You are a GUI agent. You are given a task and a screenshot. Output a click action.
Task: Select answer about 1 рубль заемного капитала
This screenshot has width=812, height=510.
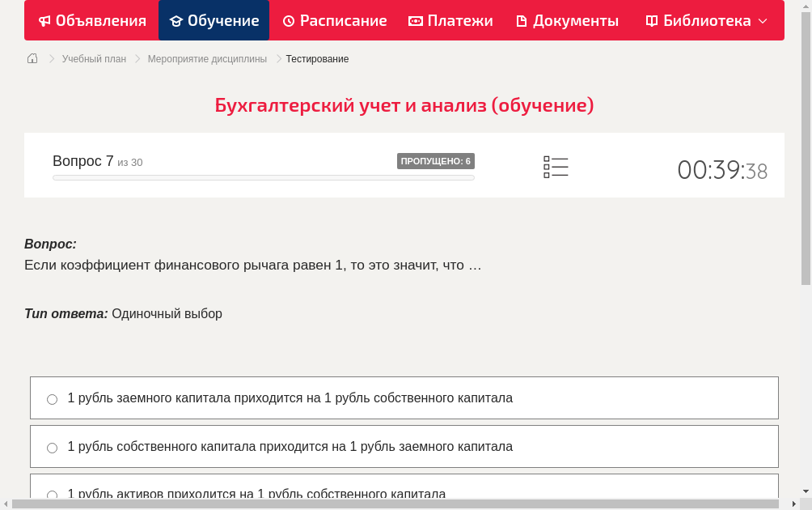pos(52,398)
